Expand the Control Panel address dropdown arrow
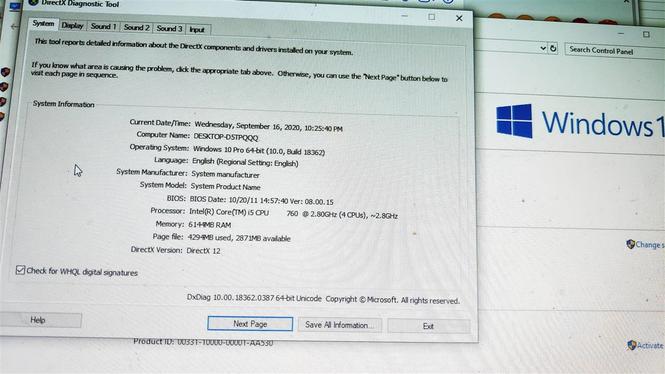This screenshot has height=374, width=665. point(543,48)
